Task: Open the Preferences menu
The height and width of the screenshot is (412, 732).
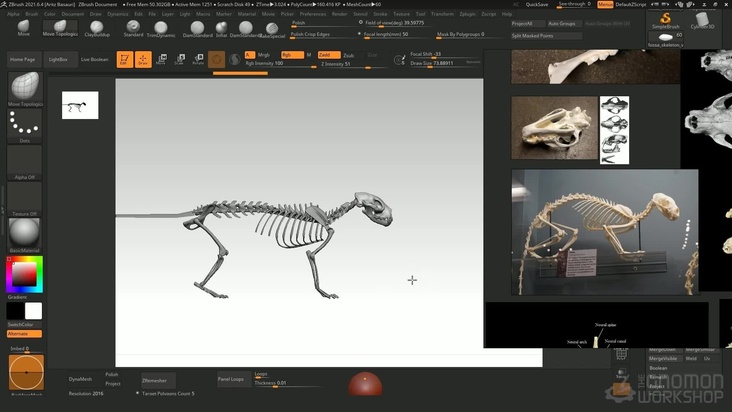Action: pyautogui.click(x=312, y=14)
